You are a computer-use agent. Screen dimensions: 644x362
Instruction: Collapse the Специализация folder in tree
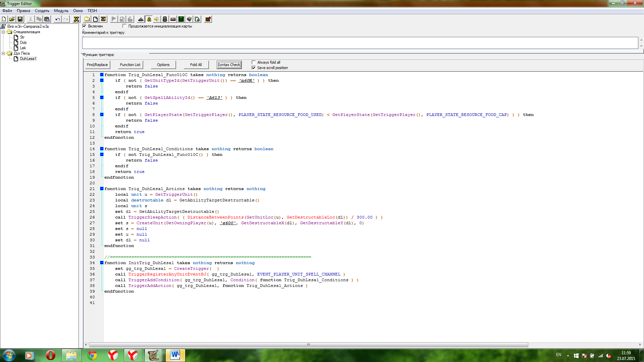3,32
